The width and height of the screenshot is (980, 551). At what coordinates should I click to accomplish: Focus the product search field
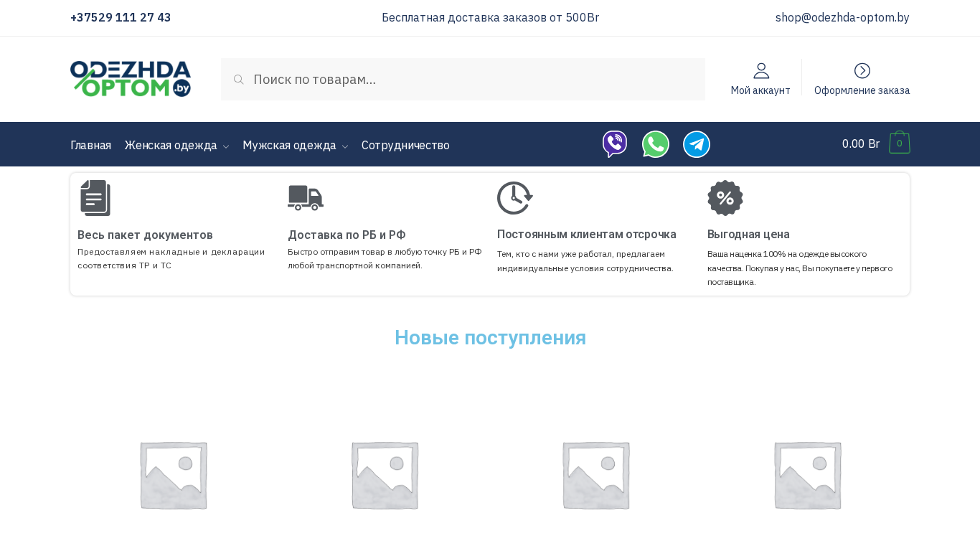click(x=473, y=80)
